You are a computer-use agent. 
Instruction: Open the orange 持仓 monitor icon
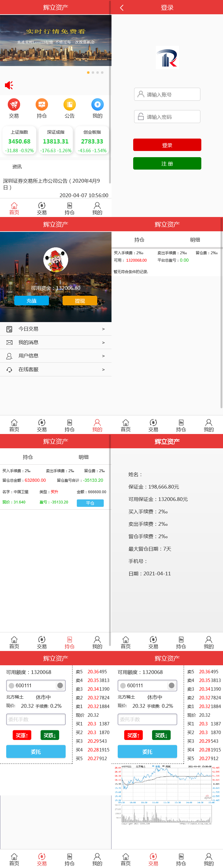pyautogui.click(x=42, y=105)
